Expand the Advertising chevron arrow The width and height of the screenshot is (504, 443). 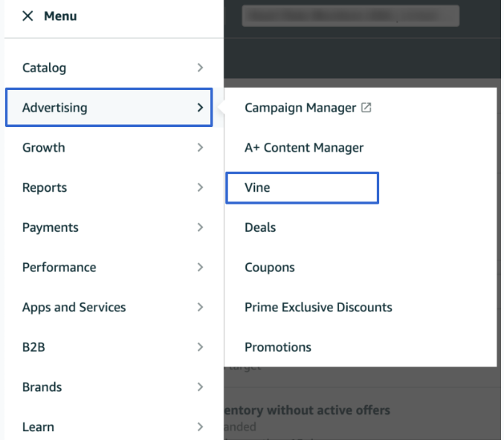(x=200, y=108)
